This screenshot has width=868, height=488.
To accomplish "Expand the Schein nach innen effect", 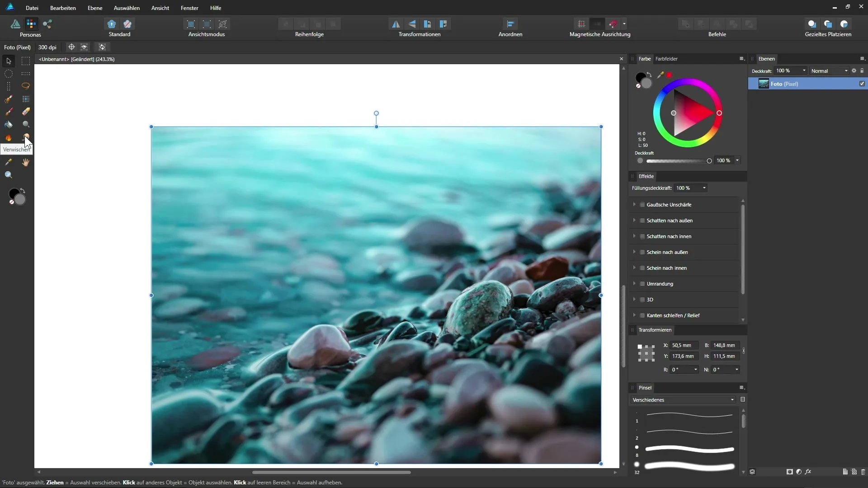I will tap(634, 268).
